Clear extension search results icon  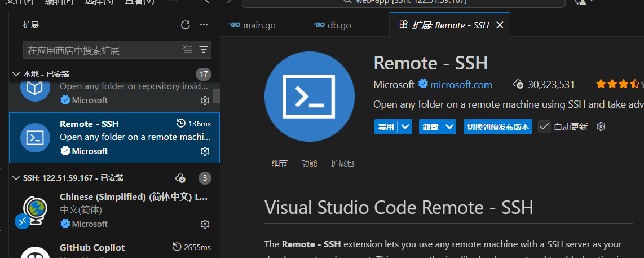(x=187, y=50)
